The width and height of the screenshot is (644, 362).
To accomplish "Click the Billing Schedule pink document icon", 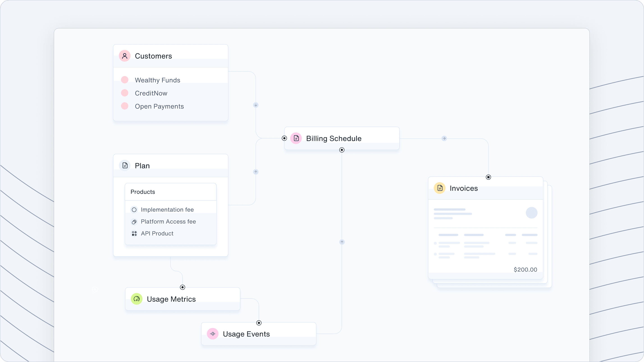I will tap(296, 138).
